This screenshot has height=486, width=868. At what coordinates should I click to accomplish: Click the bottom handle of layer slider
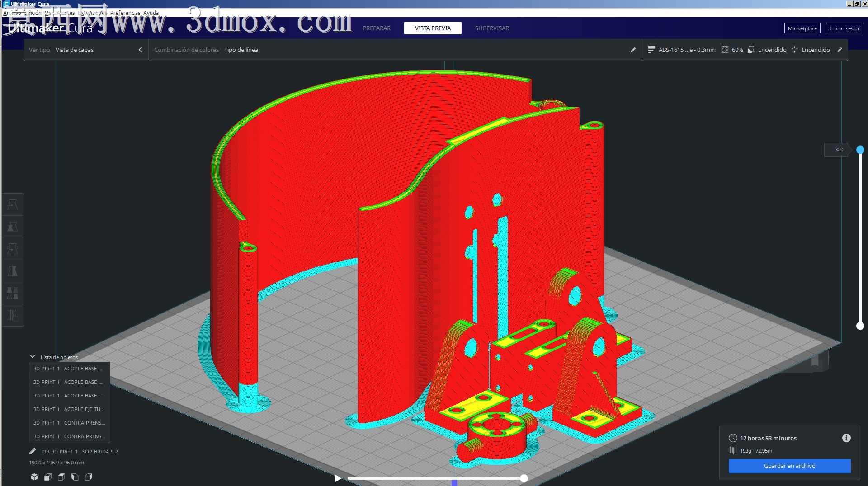[860, 326]
